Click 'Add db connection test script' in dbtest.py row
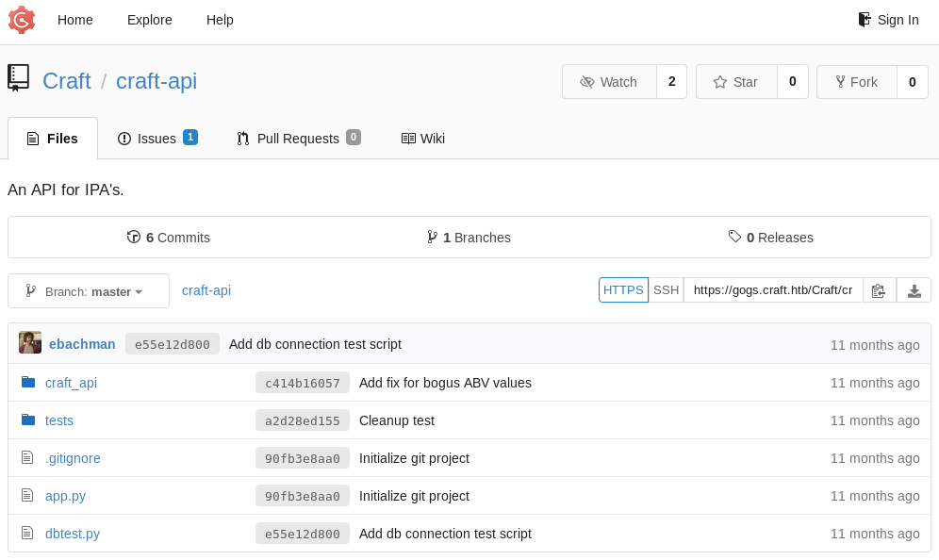The image size is (939, 560). point(446,534)
